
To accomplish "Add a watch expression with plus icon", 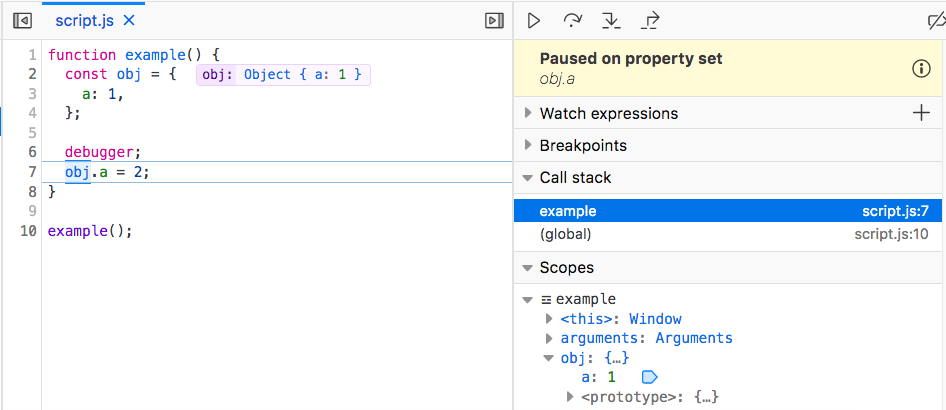I will coord(921,113).
